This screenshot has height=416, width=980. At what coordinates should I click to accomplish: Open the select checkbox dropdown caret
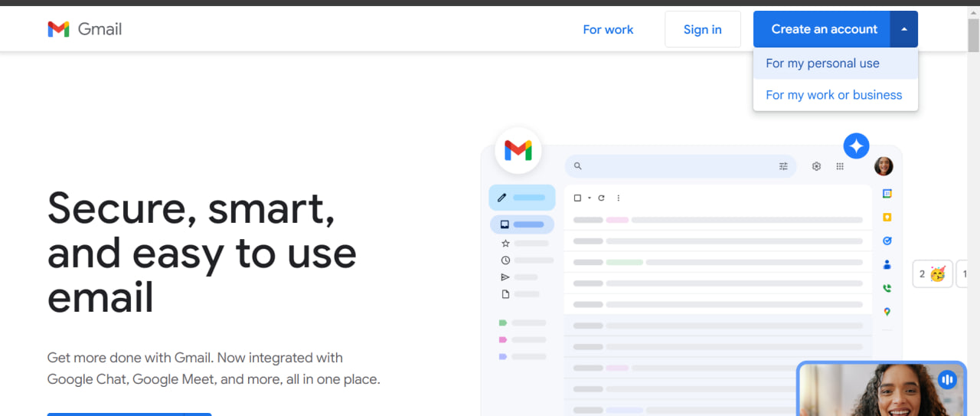(x=589, y=198)
